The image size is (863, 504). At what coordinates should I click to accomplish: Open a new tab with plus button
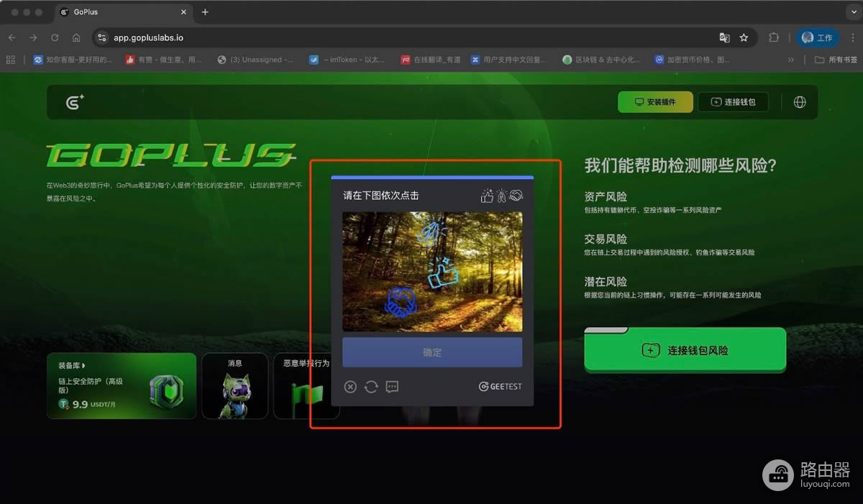[x=205, y=12]
